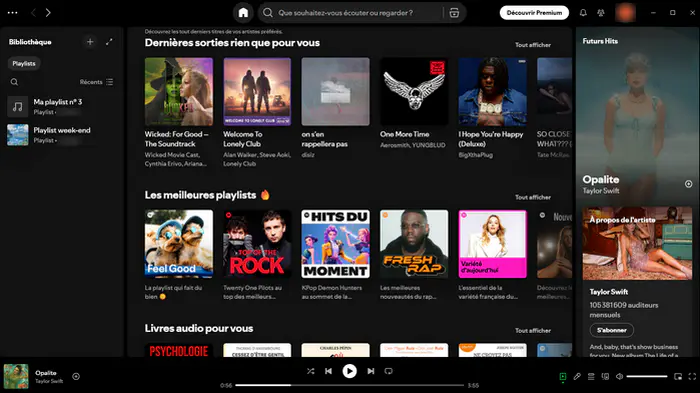
Task: Open Top of the Rock playlist
Action: tap(257, 244)
